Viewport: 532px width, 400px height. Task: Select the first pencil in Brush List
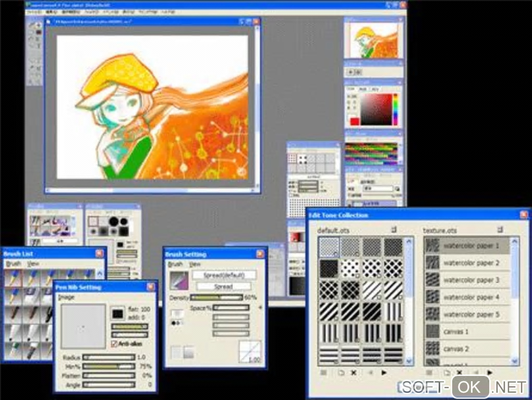click(13, 278)
